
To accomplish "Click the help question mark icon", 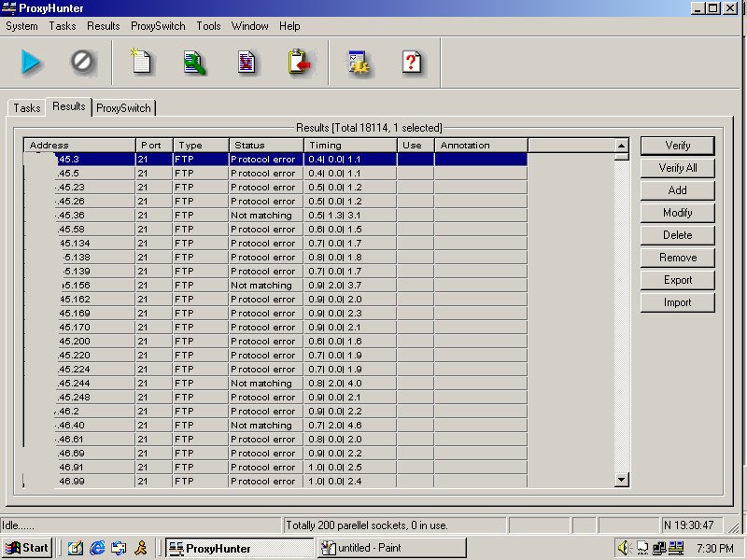I will tap(412, 63).
